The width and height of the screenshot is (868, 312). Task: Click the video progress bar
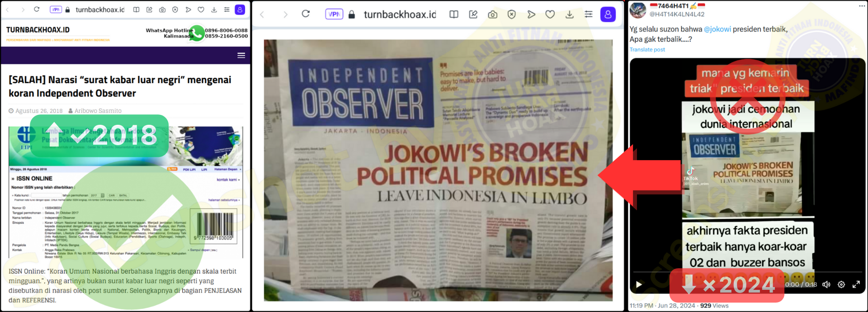pyautogui.click(x=748, y=272)
